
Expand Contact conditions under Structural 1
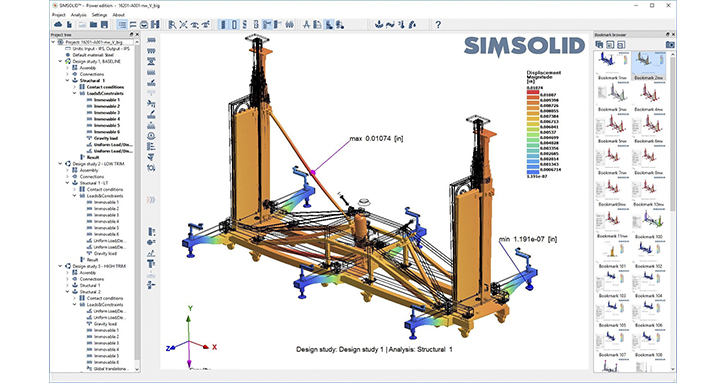tap(74, 87)
